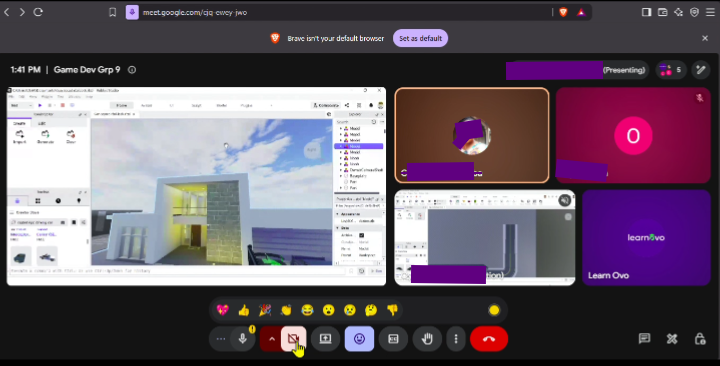Viewport: 720px width, 366px height.
Task: Bookmark this page with the bookmark icon
Action: point(112,12)
